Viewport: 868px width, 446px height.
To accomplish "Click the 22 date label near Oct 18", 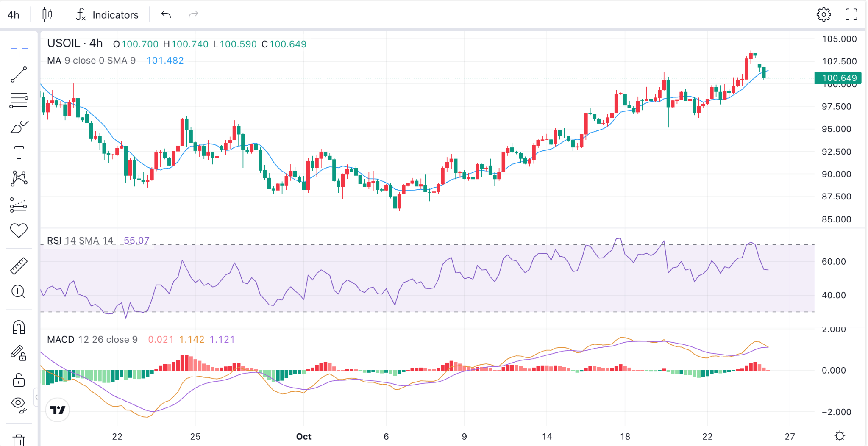I will [x=707, y=436].
